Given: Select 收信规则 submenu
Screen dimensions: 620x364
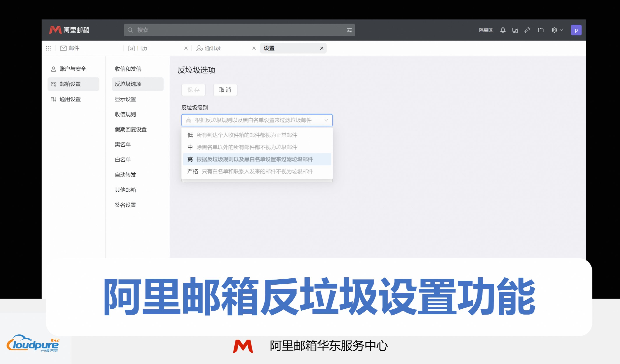Looking at the screenshot, I should 137,114.
